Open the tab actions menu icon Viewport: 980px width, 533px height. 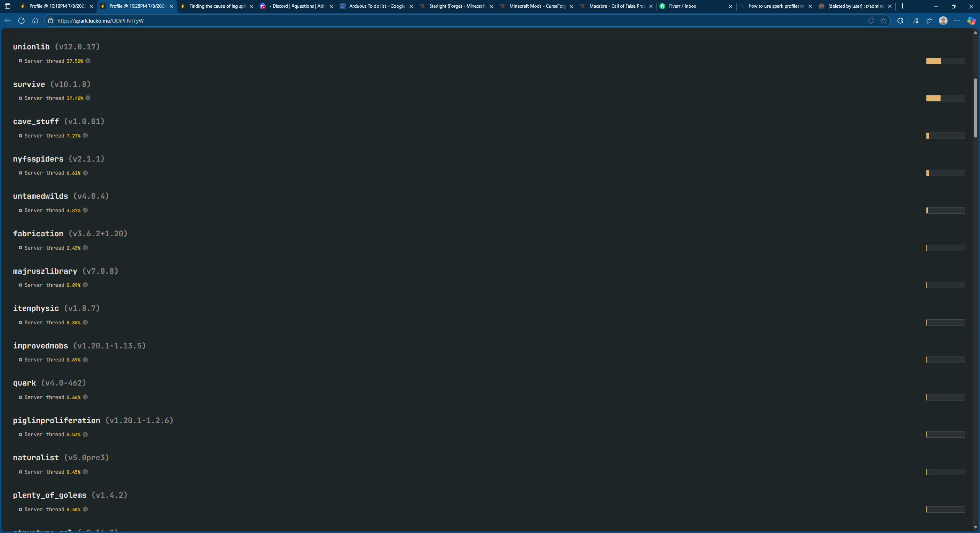coord(8,6)
